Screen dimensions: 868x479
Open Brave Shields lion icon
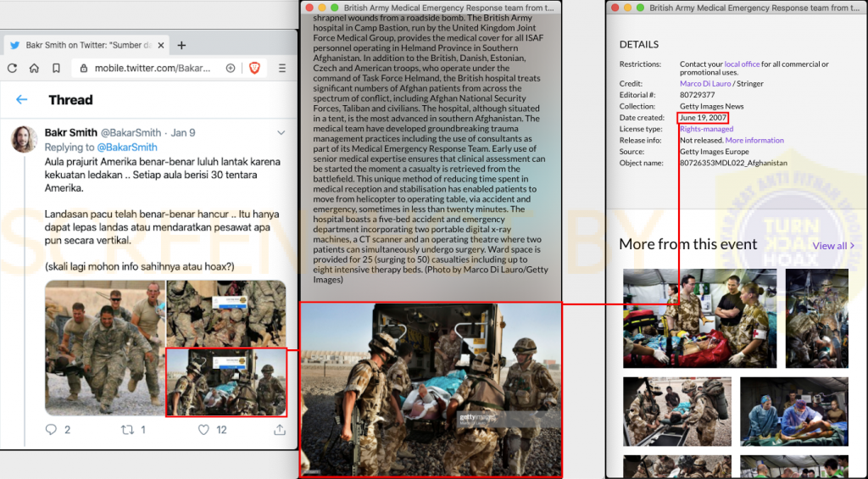click(x=254, y=68)
